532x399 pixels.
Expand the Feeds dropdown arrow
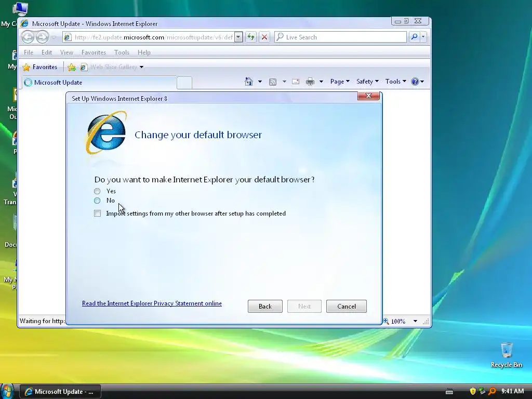point(284,82)
